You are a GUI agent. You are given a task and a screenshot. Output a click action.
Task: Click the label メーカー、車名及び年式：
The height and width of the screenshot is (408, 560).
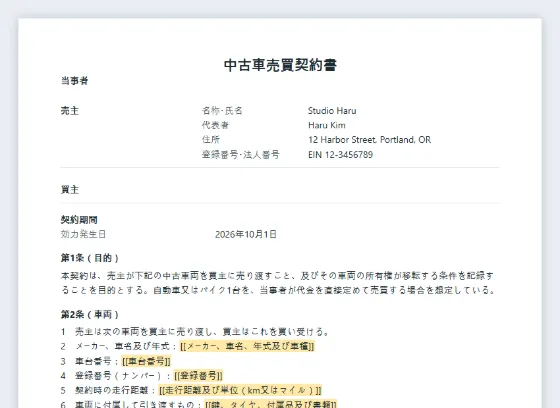[x=126, y=346]
